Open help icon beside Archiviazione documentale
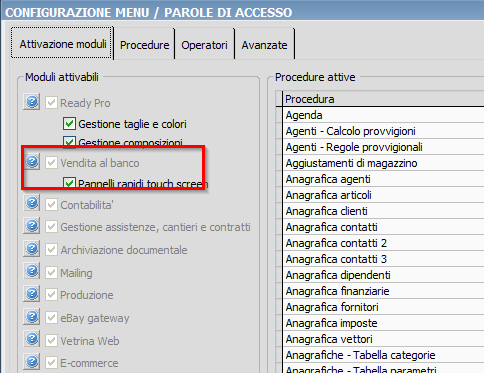The image size is (484, 373). tap(32, 249)
